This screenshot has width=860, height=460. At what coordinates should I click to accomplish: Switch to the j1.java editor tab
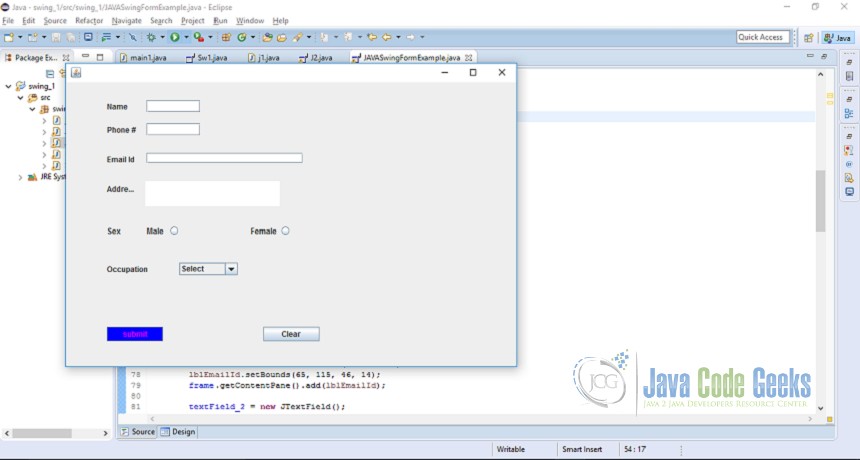[264, 58]
